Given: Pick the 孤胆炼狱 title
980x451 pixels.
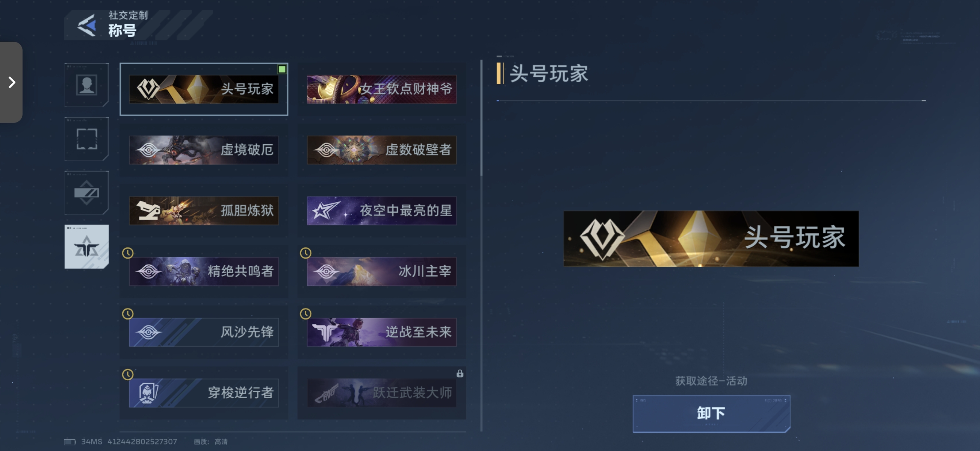Looking at the screenshot, I should 204,210.
